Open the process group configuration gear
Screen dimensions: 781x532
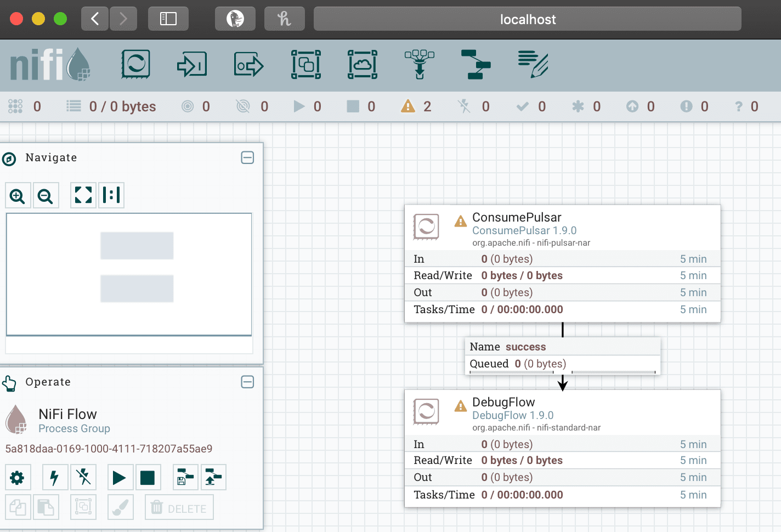(x=18, y=478)
